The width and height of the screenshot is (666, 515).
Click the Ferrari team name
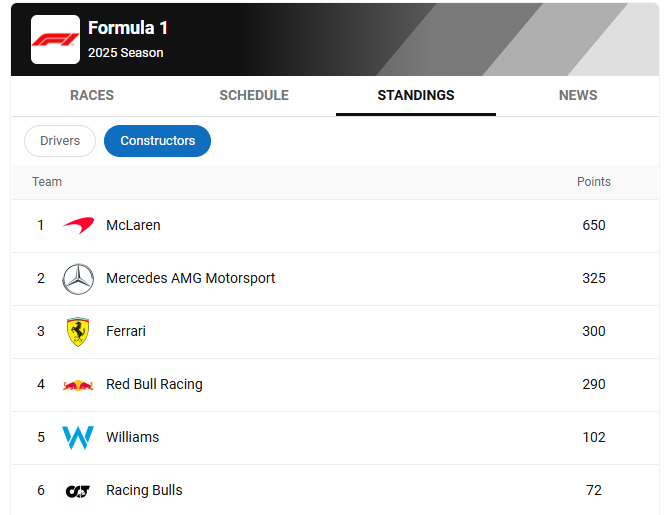click(126, 332)
